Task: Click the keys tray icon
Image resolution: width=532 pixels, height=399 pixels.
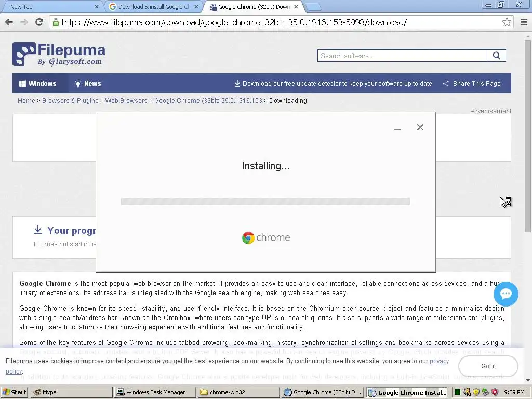Action: coord(467,392)
